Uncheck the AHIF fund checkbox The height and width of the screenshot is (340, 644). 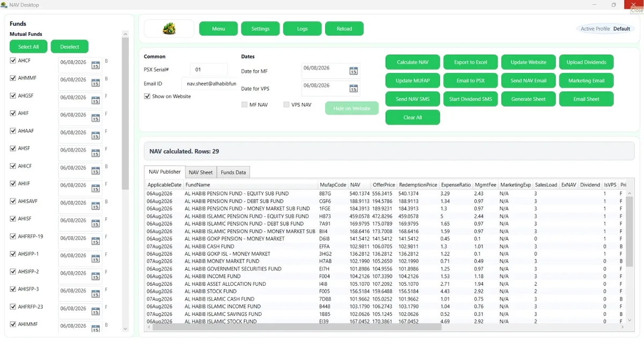tap(13, 113)
